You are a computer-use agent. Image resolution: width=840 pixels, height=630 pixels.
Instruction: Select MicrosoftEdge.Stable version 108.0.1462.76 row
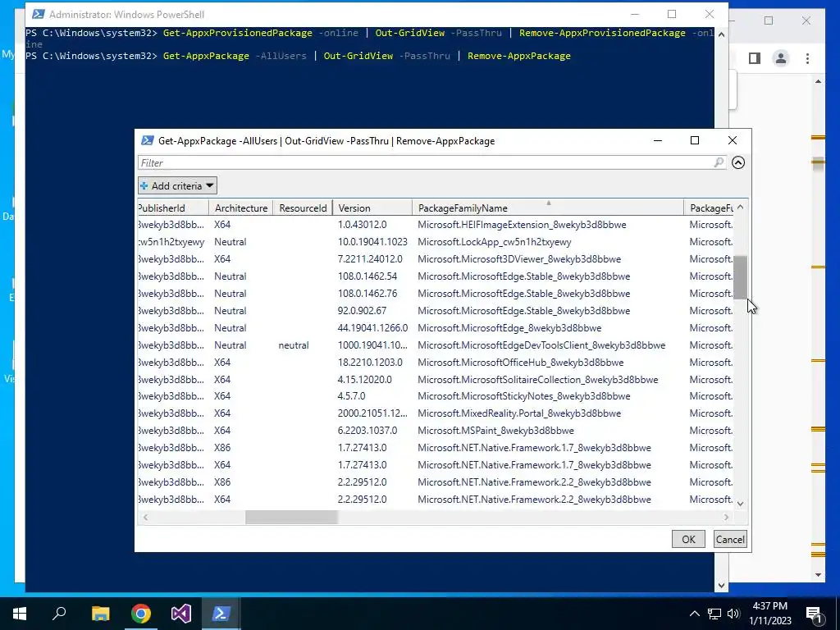436,294
